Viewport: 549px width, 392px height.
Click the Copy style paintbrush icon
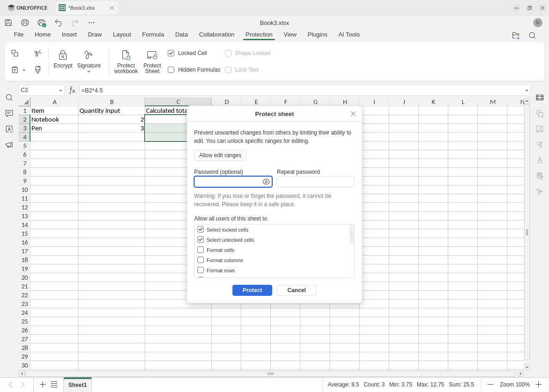point(38,70)
